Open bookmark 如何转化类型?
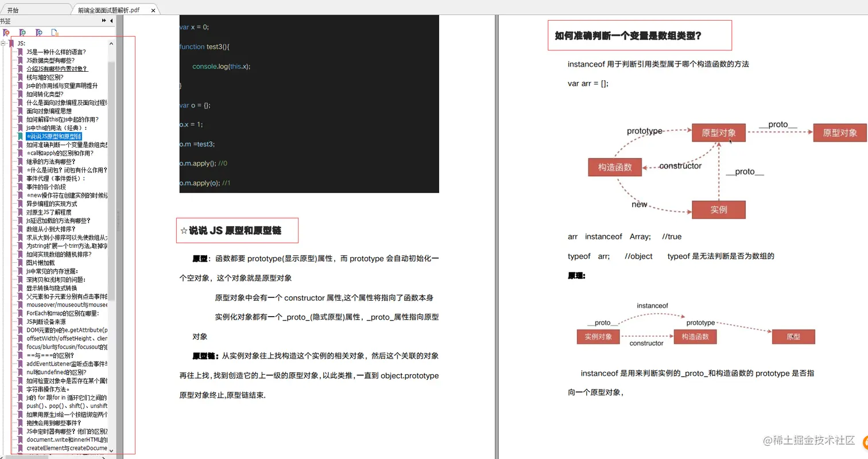The image size is (868, 459). tap(45, 94)
